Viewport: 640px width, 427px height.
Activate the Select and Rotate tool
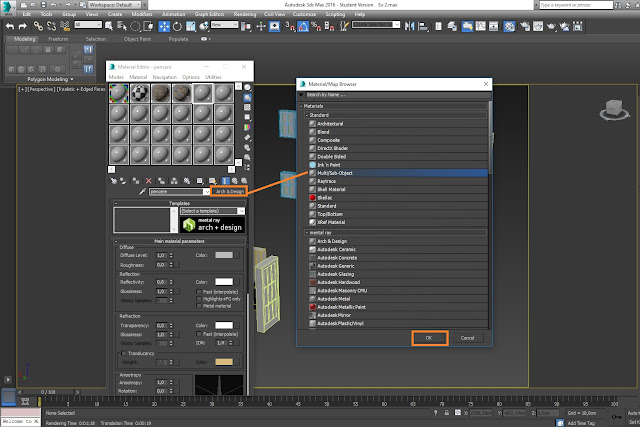point(177,27)
